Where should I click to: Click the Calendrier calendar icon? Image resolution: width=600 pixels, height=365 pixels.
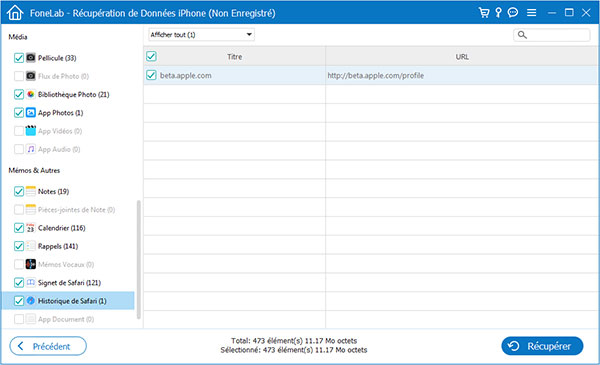pos(31,228)
